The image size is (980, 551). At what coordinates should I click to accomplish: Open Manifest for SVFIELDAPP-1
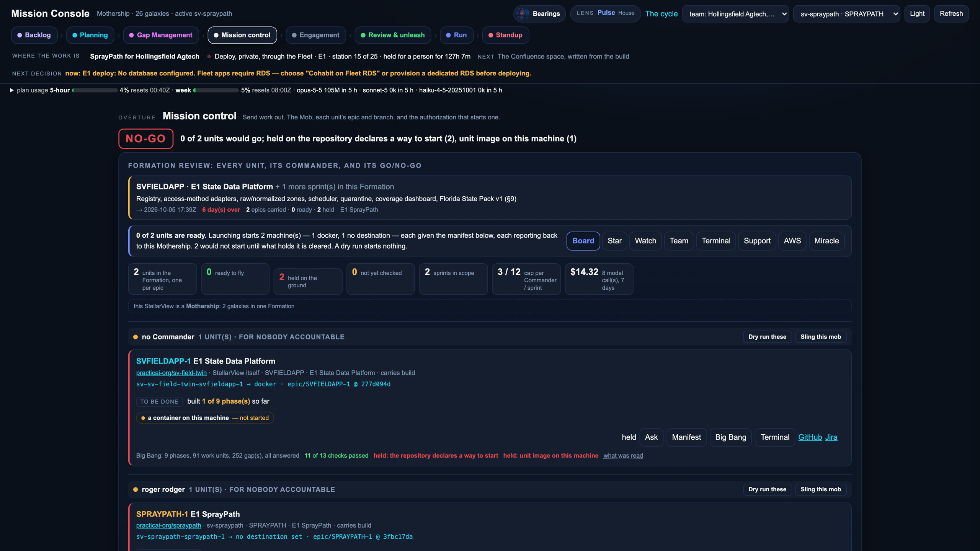coord(686,437)
